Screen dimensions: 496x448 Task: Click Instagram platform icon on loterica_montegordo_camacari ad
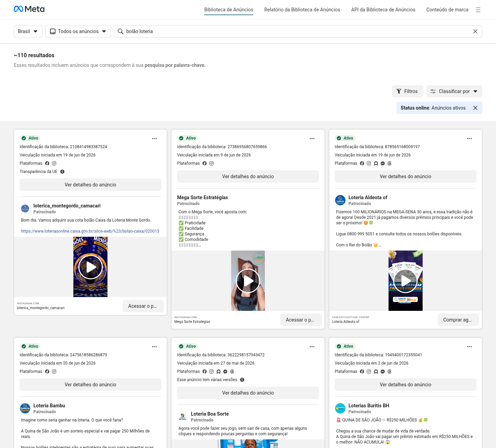tap(54, 163)
